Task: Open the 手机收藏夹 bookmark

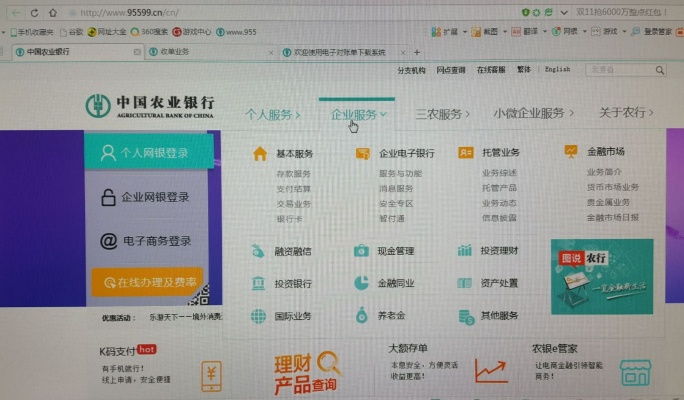Action: pos(31,32)
